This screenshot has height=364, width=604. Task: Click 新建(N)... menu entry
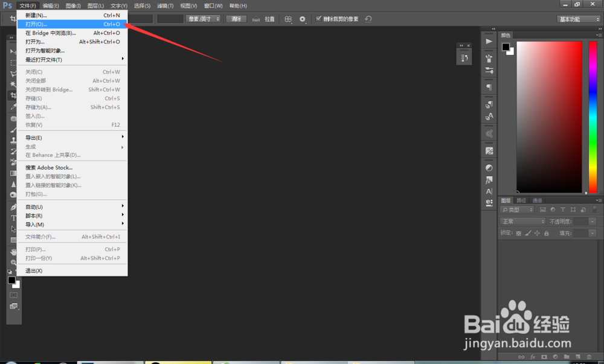[x=72, y=15]
